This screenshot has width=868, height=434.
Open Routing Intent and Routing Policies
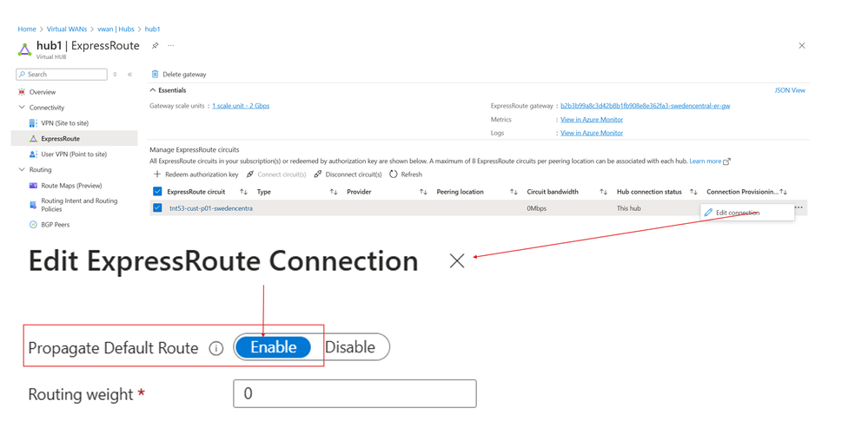[x=79, y=205]
